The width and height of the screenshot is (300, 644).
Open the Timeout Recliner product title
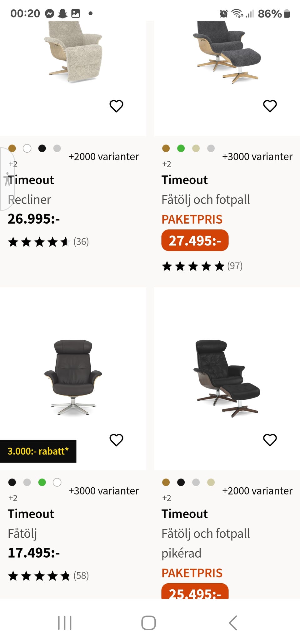tap(31, 180)
